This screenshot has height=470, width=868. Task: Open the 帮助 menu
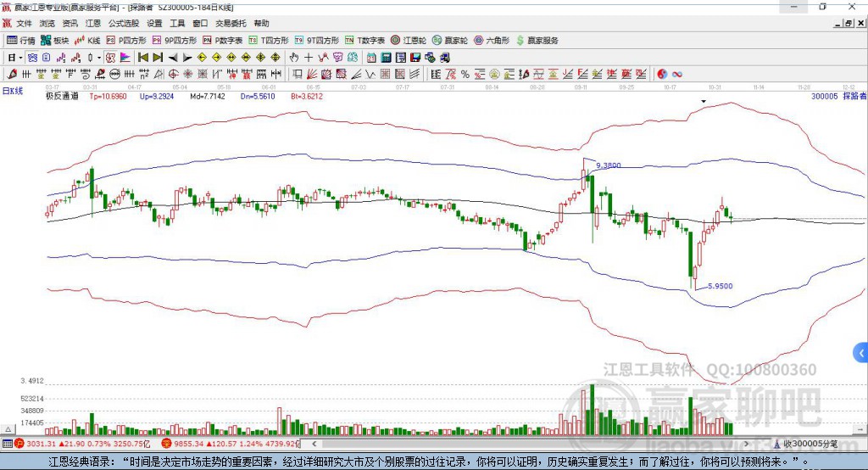pos(261,23)
